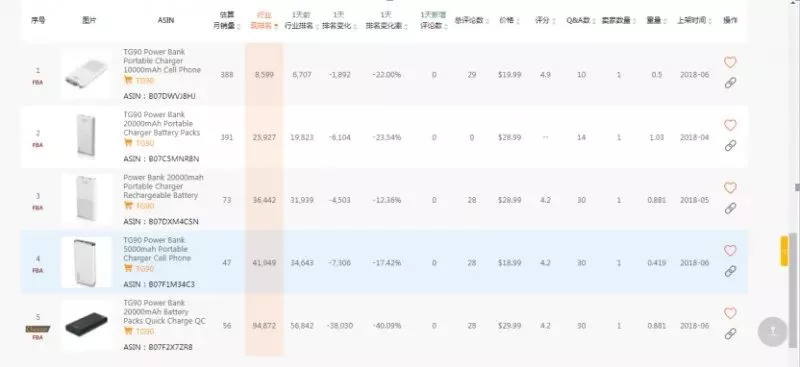800x367 pixels.
Task: Click monthly sales value 391
Action: click(227, 137)
